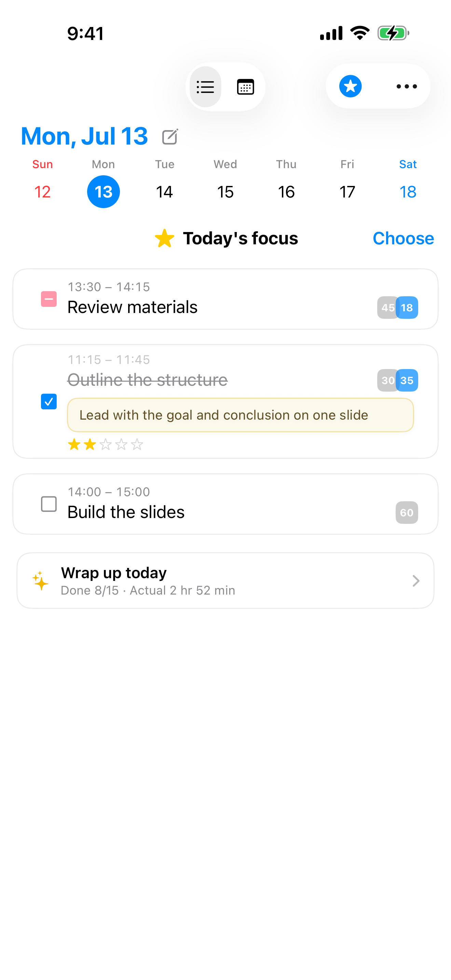Open the Build the slides 60 minute badge
Image resolution: width=451 pixels, height=980 pixels.
407,513
